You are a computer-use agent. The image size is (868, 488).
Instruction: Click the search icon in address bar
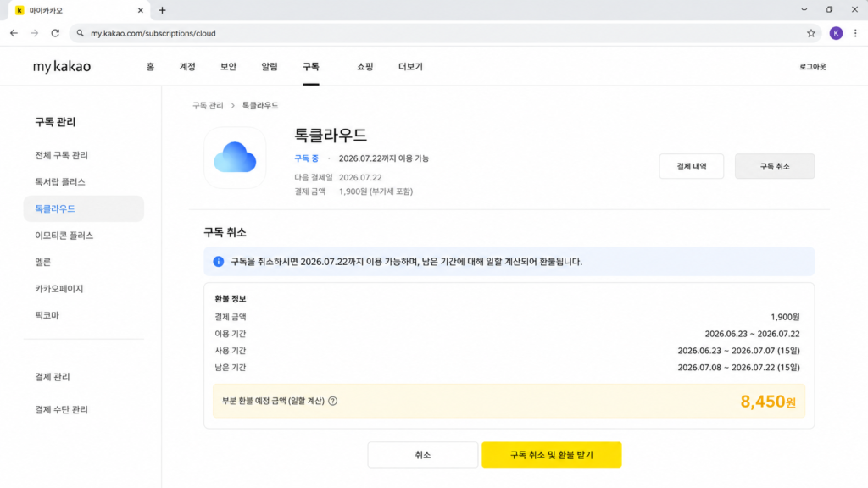[81, 33]
